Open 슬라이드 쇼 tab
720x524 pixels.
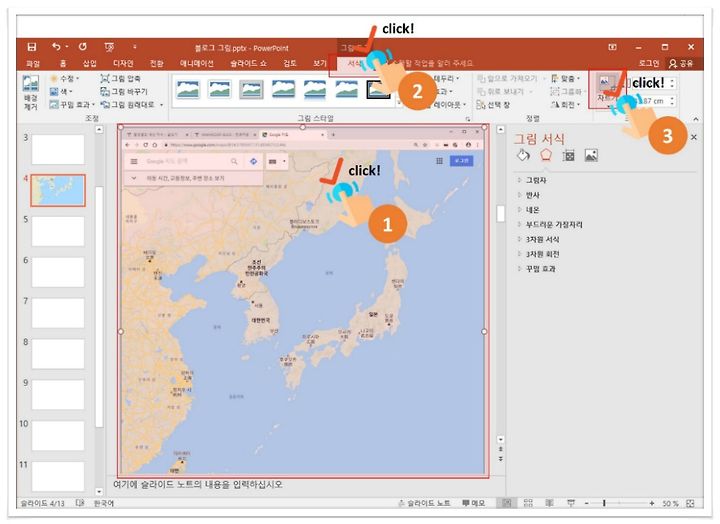click(248, 63)
